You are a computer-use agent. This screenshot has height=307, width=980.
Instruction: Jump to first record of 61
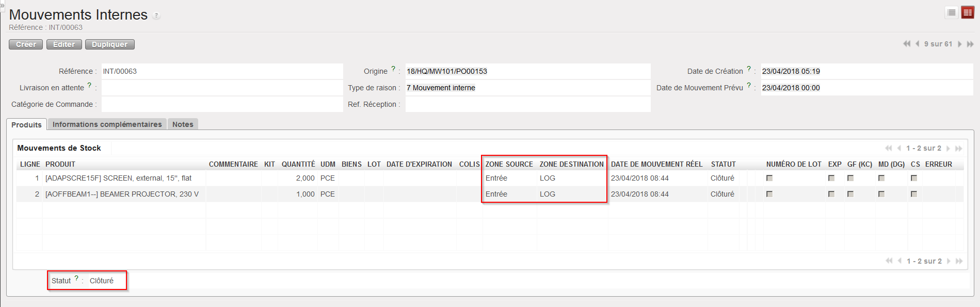pyautogui.click(x=906, y=44)
